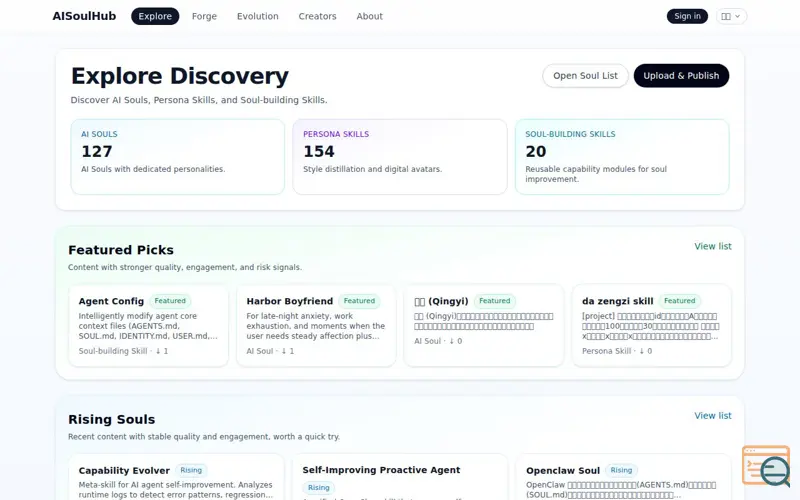Switch to the Evolution tab

pyautogui.click(x=258, y=16)
